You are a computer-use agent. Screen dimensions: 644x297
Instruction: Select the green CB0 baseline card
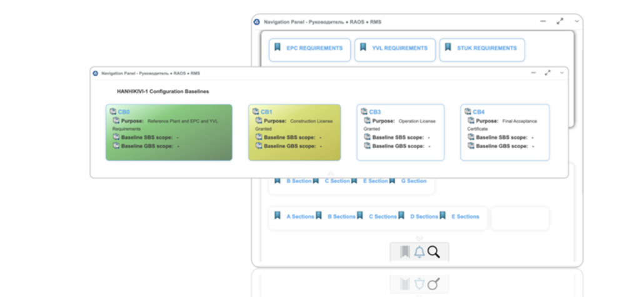169,133
